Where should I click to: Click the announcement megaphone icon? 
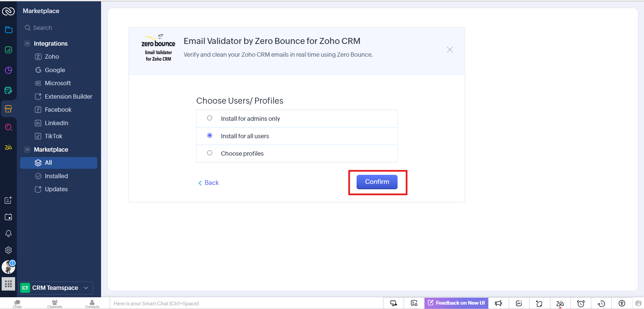pyautogui.click(x=498, y=303)
